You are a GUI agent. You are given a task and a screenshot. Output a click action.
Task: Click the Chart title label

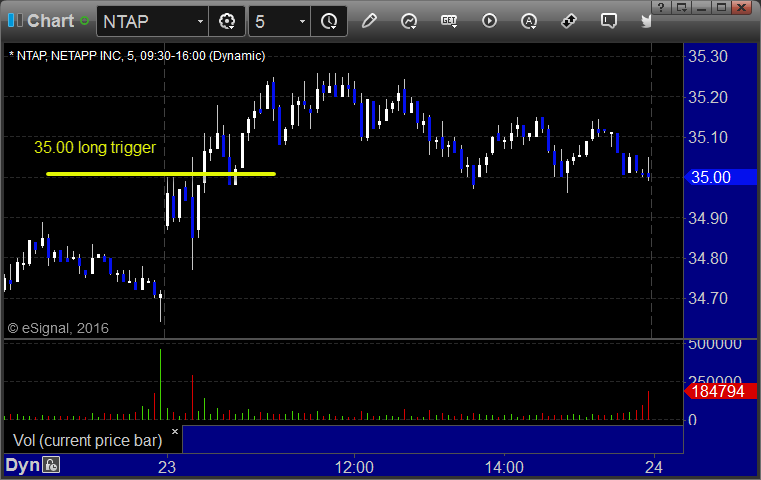coord(50,21)
